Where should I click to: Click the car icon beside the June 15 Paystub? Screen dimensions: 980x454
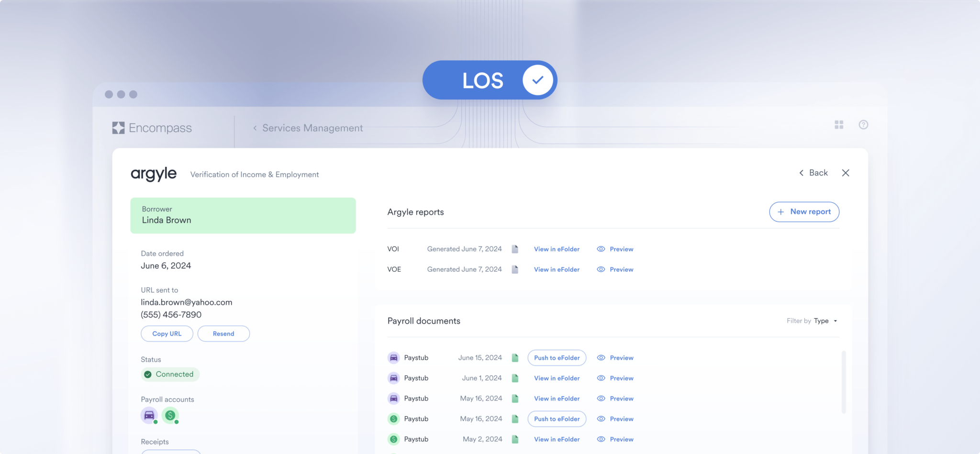coord(393,357)
